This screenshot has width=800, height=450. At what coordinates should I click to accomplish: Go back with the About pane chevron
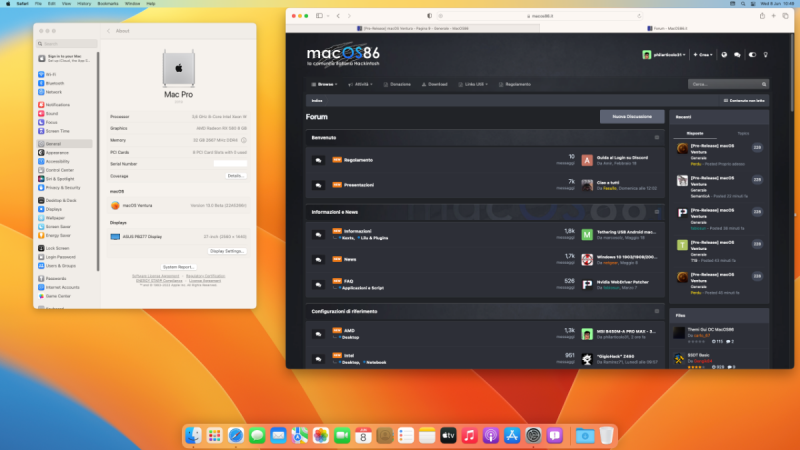[108, 31]
